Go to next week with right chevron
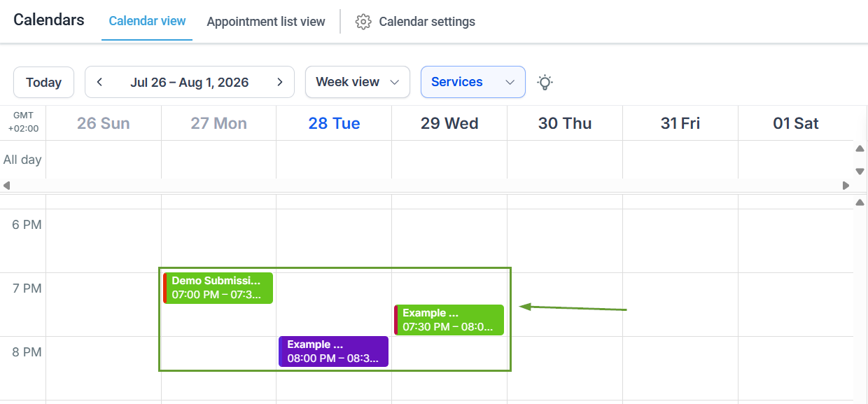Screen dimensions: 868x404 280,82
